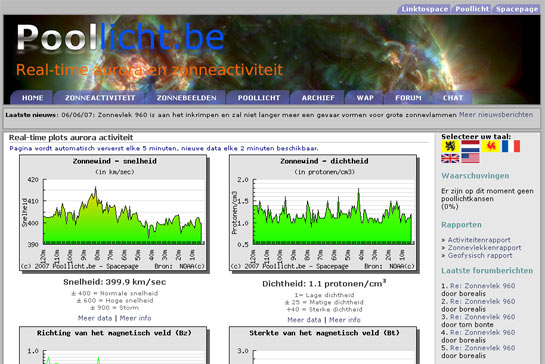Open the Zonnevlekkenrapport link
This screenshot has width=545, height=364.
(x=484, y=248)
